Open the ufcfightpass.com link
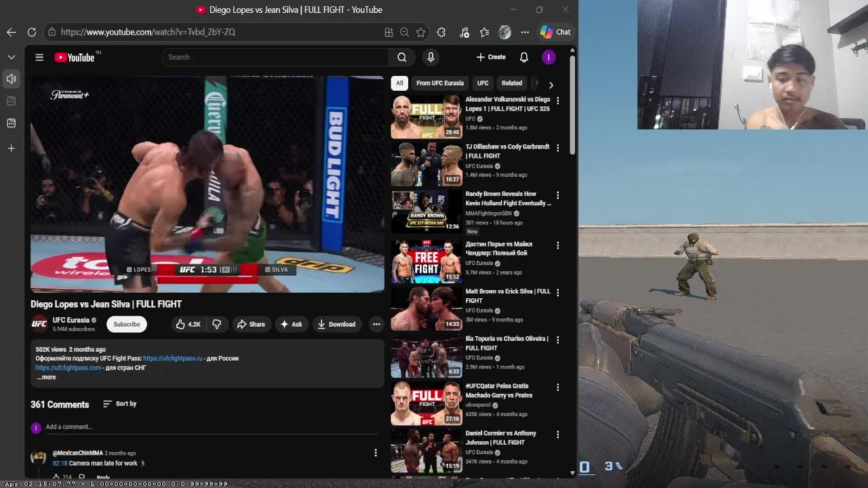Viewport: 868px width, 488px height. (68, 368)
